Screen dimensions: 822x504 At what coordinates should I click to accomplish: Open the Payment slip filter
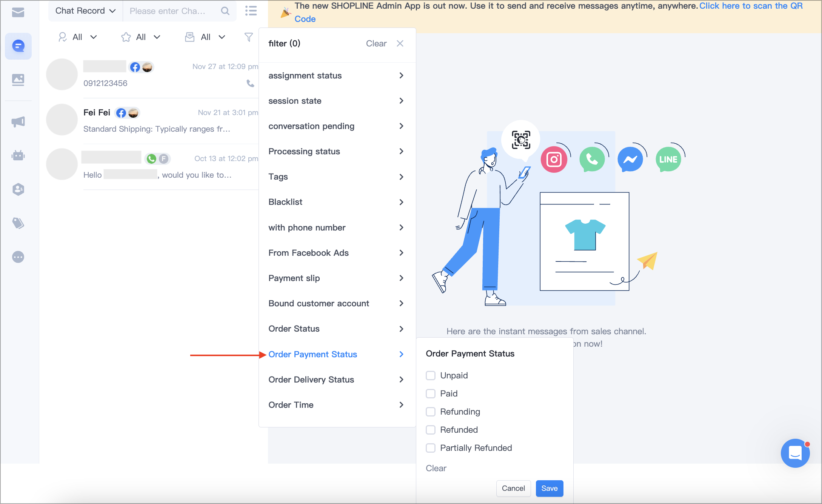[x=337, y=278]
